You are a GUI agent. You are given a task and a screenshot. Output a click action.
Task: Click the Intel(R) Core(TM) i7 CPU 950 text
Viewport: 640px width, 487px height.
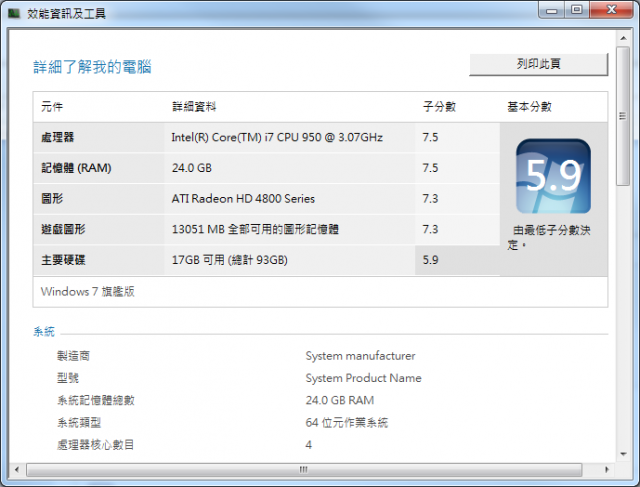[x=277, y=137]
